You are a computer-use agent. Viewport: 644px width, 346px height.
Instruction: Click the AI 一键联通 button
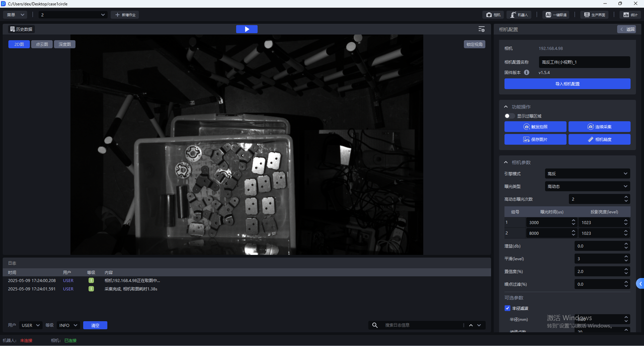(556, 15)
